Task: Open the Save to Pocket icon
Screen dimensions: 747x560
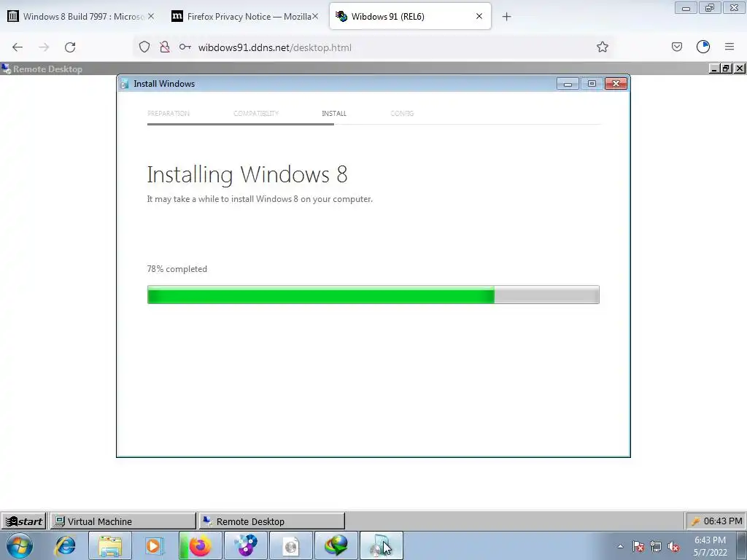Action: pyautogui.click(x=677, y=47)
